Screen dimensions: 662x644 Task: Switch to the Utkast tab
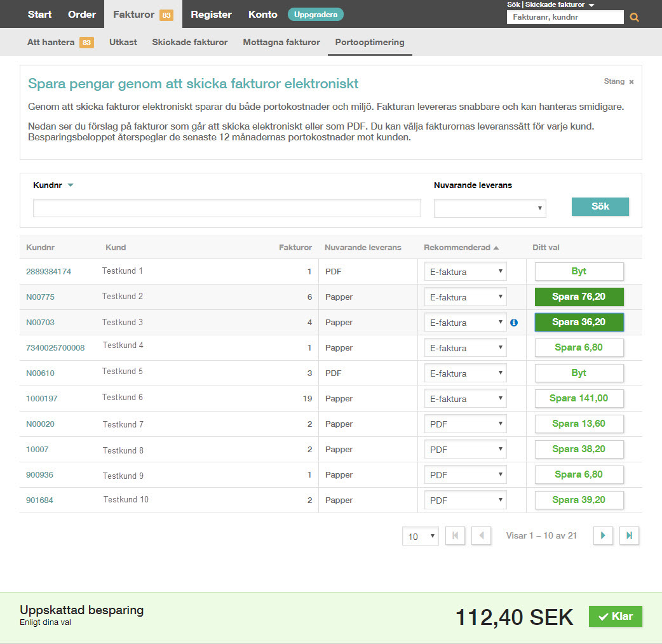click(x=123, y=42)
